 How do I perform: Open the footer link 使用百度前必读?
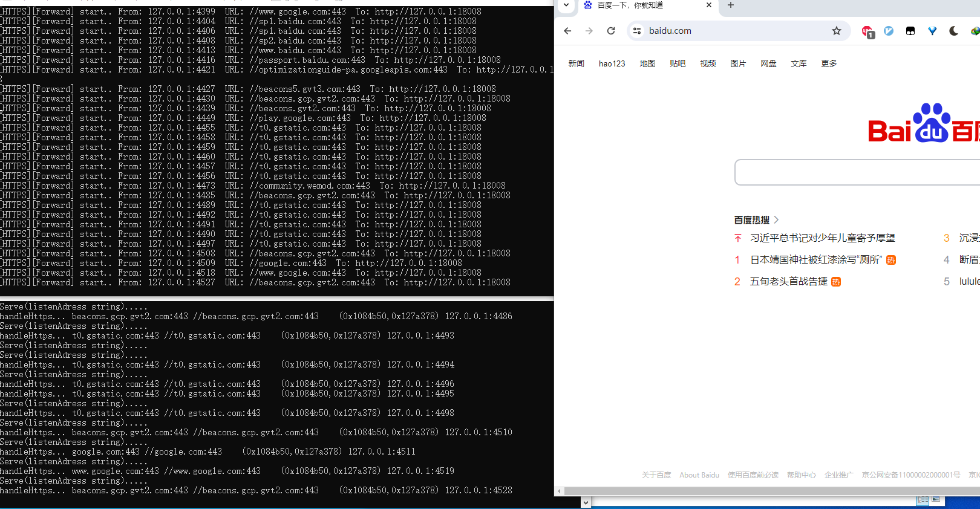[753, 475]
